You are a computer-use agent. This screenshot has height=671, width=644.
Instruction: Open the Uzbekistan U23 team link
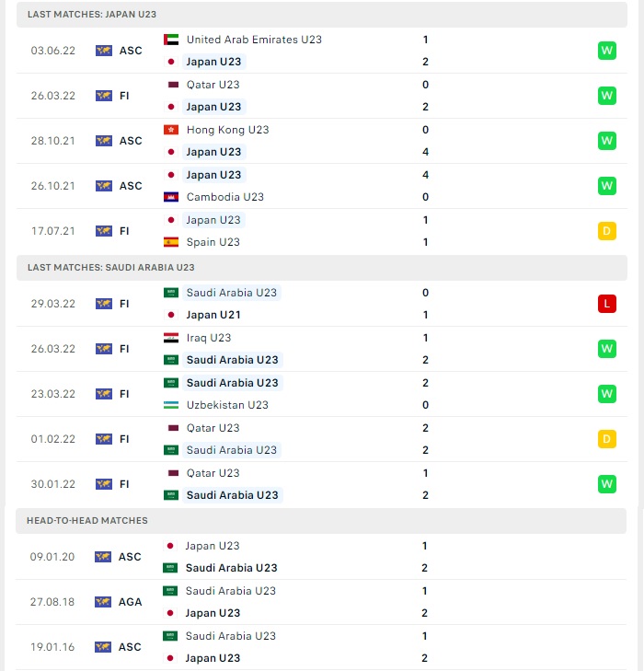227,405
